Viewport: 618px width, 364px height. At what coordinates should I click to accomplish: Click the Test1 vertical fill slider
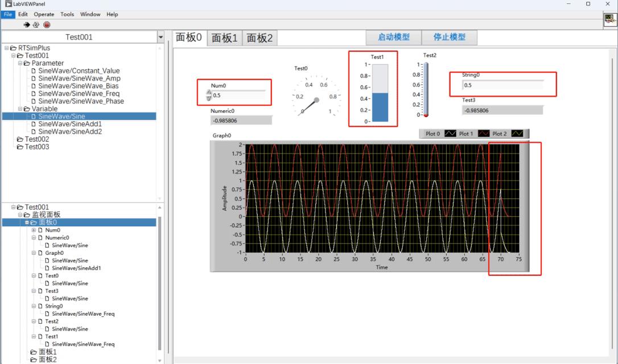coord(380,93)
